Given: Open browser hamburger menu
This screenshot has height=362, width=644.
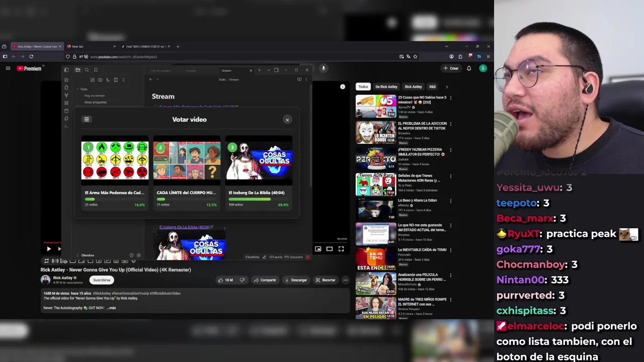Looking at the screenshot, I should tap(488, 56).
